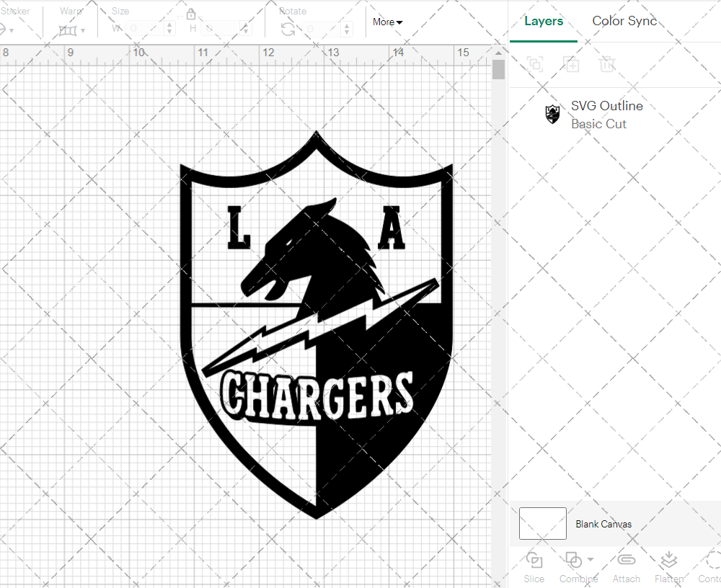This screenshot has height=588, width=721.
Task: Click the Attach paperclip icon
Action: pos(626,559)
